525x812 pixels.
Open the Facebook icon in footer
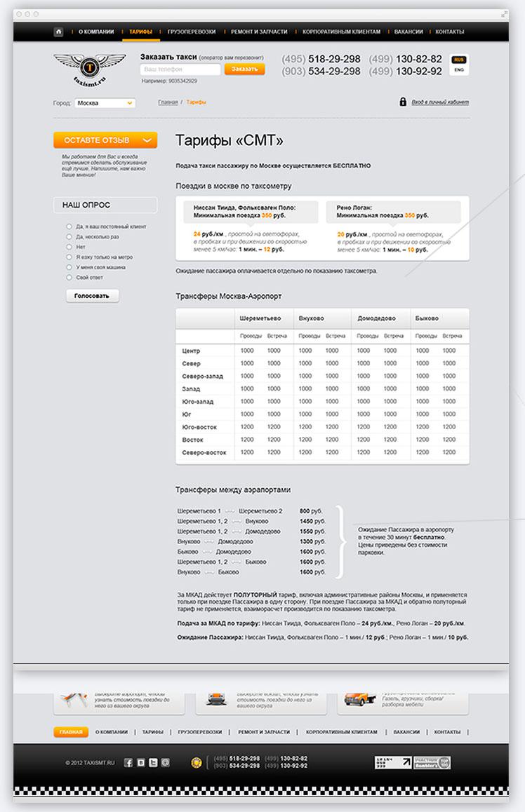point(128,762)
